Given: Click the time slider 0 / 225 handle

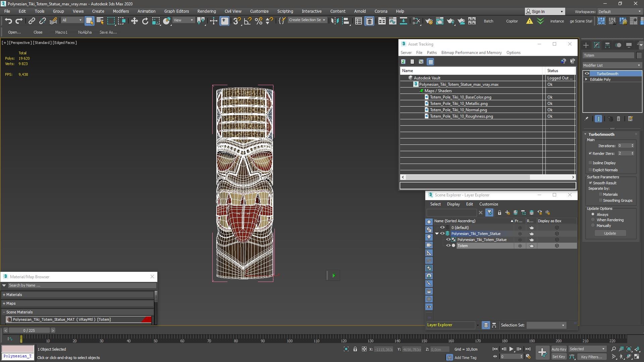Looking at the screenshot, I should pos(29,330).
